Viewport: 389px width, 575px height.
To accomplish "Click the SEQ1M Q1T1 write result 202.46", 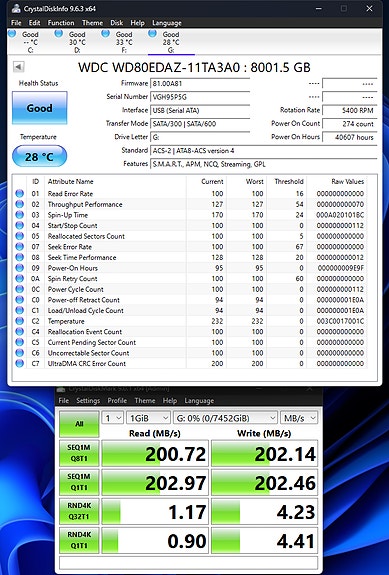I will pos(265,483).
